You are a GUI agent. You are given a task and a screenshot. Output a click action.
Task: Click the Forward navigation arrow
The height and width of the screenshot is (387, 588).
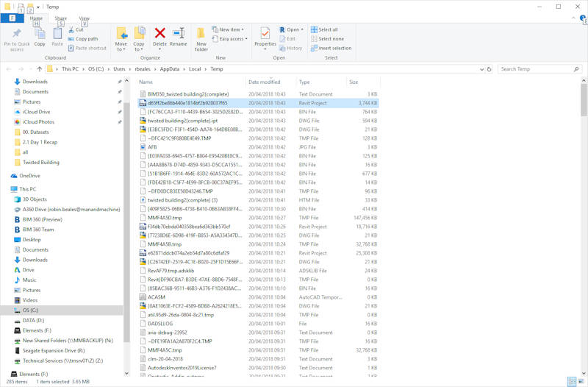[x=21, y=69]
